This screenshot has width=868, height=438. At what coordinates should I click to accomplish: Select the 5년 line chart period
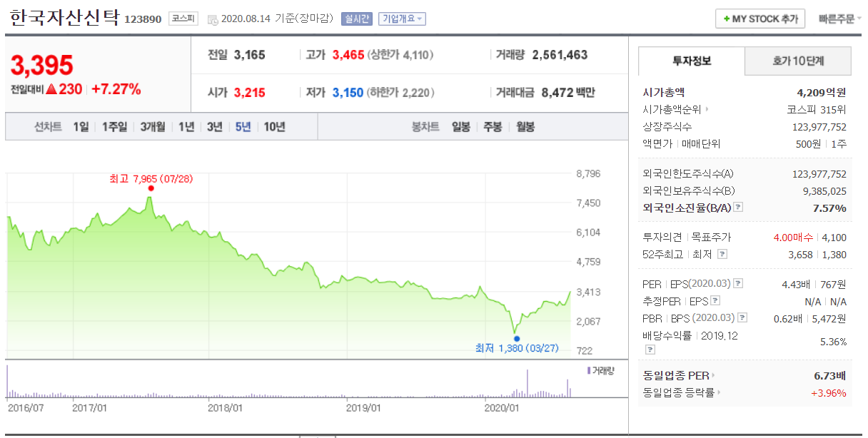click(x=243, y=127)
